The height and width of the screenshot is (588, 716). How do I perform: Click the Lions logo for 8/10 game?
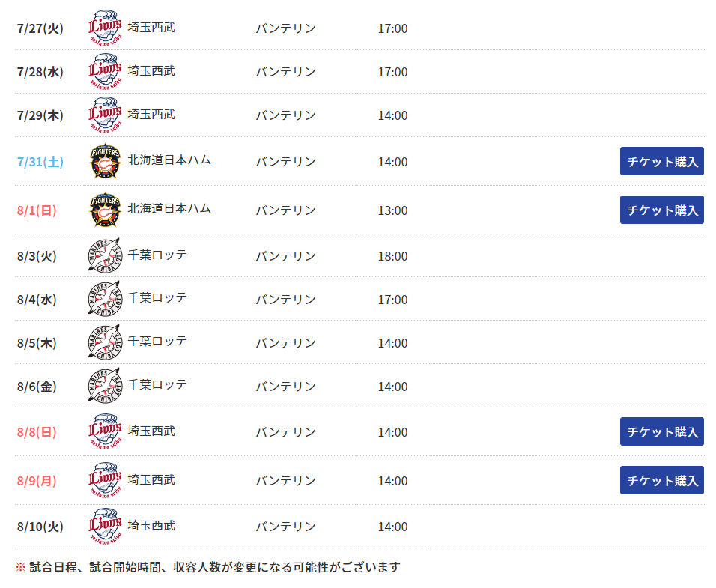(105, 526)
